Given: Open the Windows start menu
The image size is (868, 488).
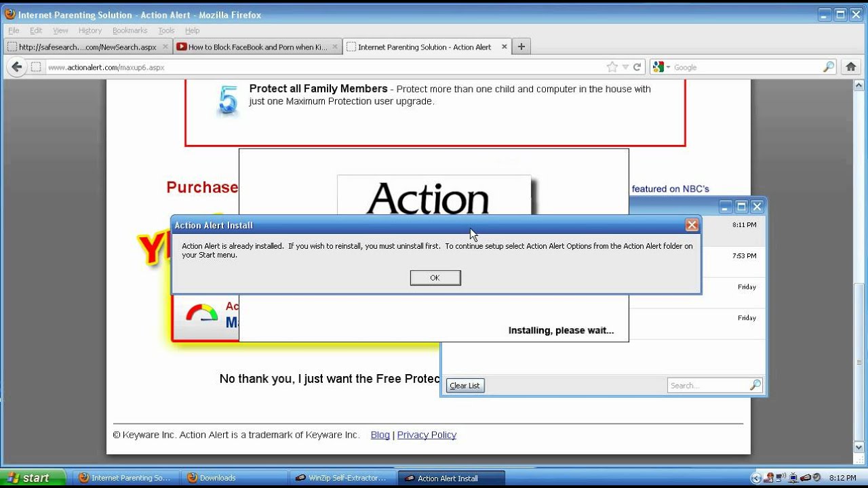Looking at the screenshot, I should point(33,478).
